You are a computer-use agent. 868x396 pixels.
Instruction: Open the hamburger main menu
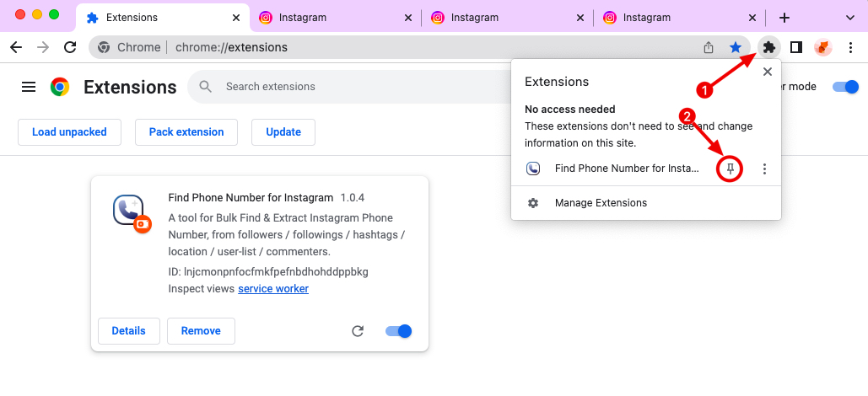click(x=29, y=87)
